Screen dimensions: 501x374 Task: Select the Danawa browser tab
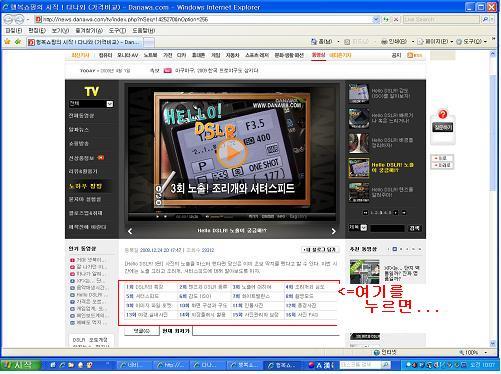(x=84, y=42)
